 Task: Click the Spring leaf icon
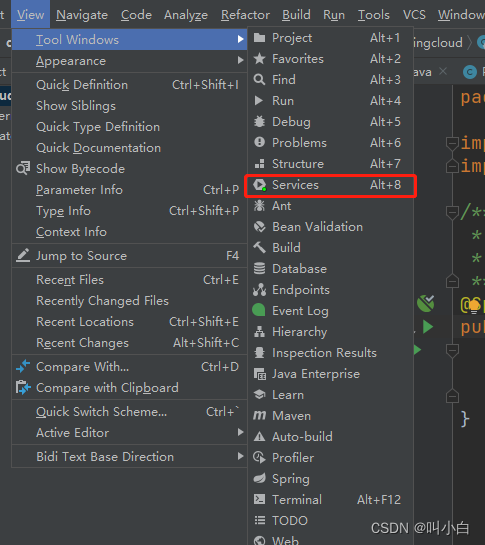259,479
